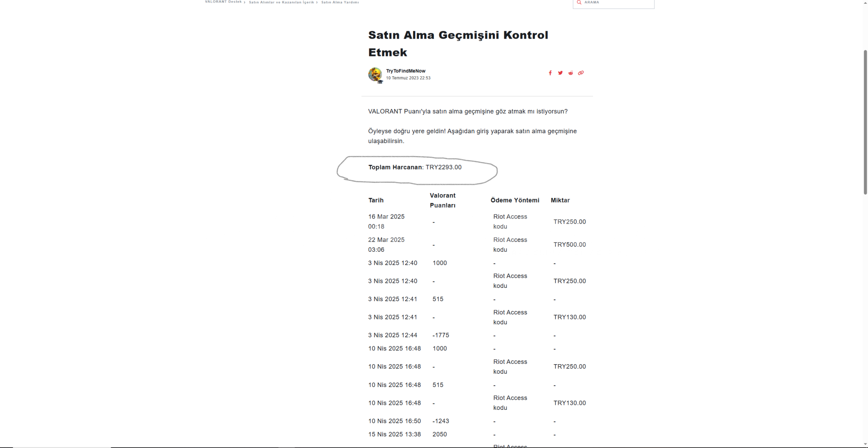Viewport: 868px width, 448px height.
Task: Select 515 points on 10 Nis 16:48
Action: point(438,385)
